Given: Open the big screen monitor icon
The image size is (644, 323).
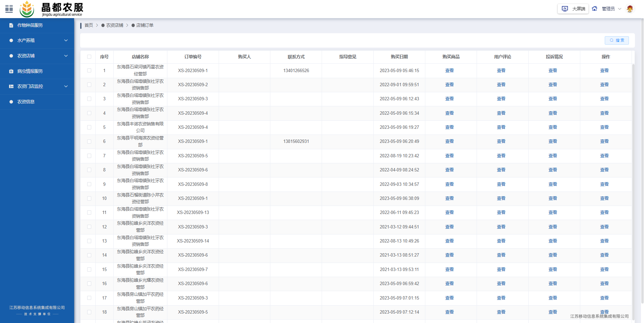Looking at the screenshot, I should pos(565,9).
